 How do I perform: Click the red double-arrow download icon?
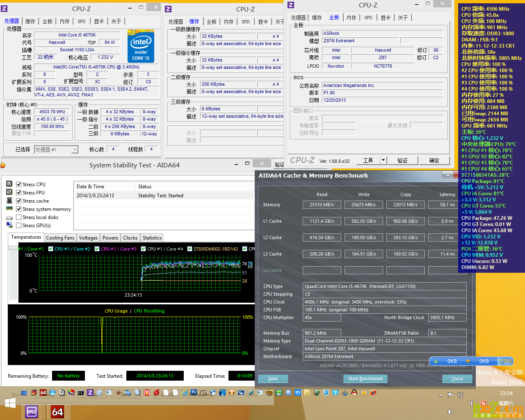click(x=147, y=393)
